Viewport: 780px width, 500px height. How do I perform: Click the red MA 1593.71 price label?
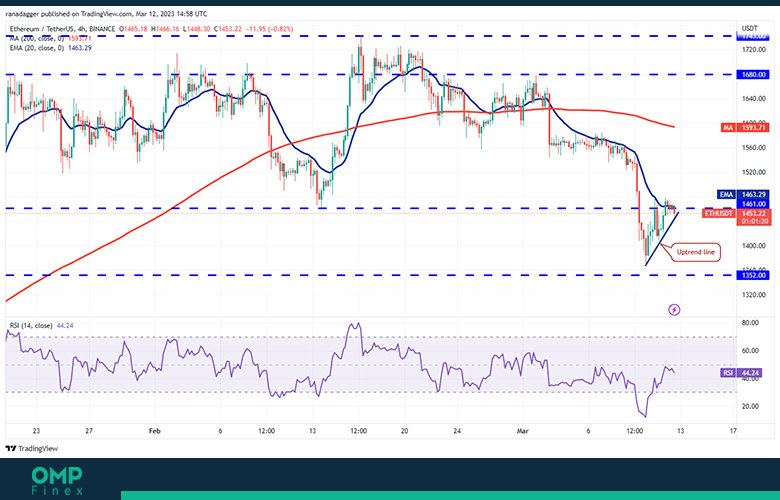(746, 128)
